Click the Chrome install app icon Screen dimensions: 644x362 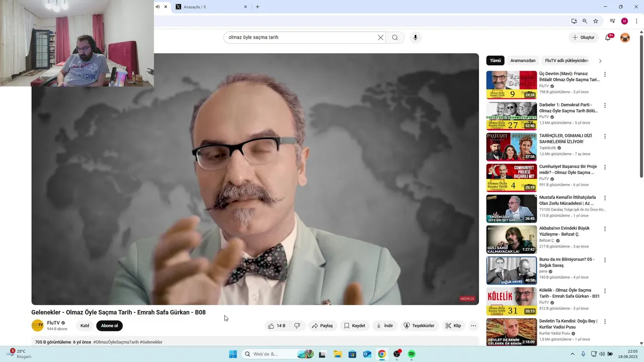(574, 21)
